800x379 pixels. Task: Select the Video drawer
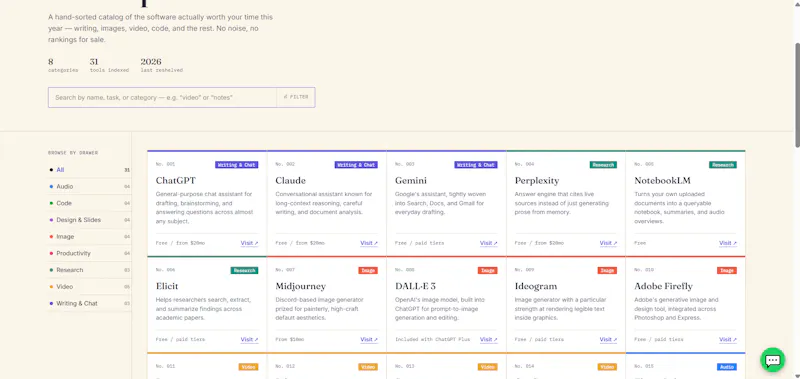89,287
